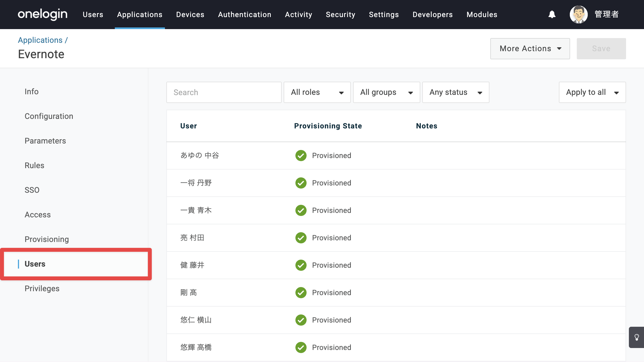Open the notifications bell
This screenshot has height=362, width=644.
pyautogui.click(x=552, y=14)
